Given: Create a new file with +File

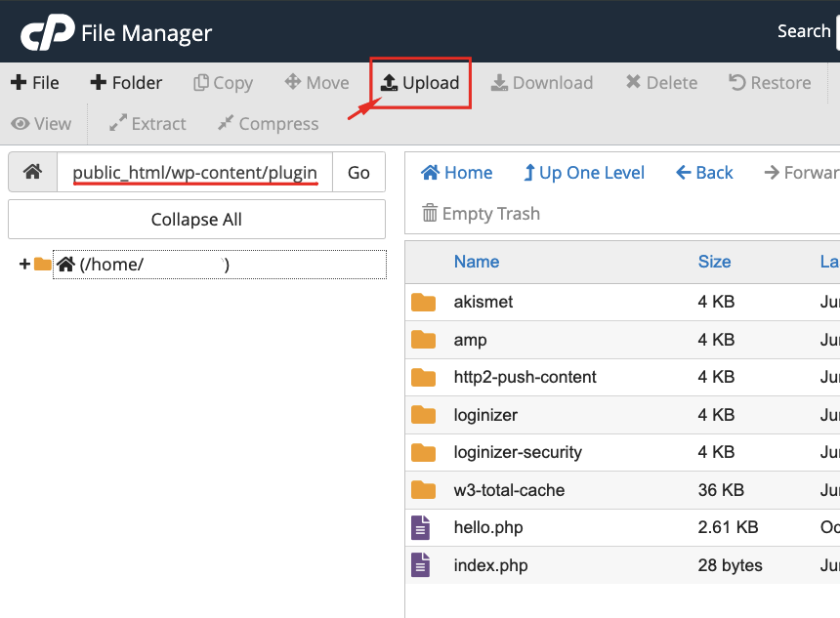Looking at the screenshot, I should pyautogui.click(x=35, y=82).
